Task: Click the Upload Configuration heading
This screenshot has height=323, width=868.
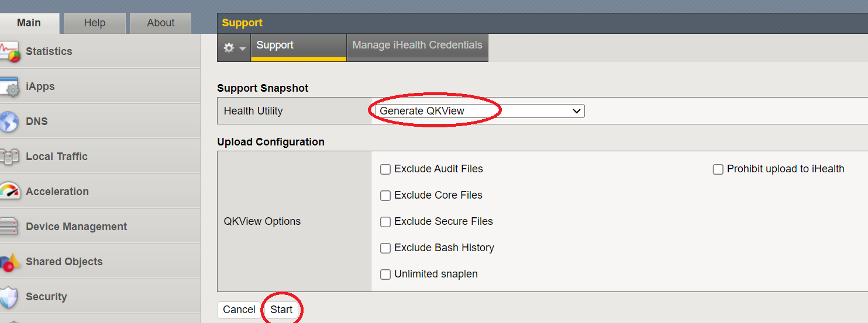Action: (x=271, y=142)
